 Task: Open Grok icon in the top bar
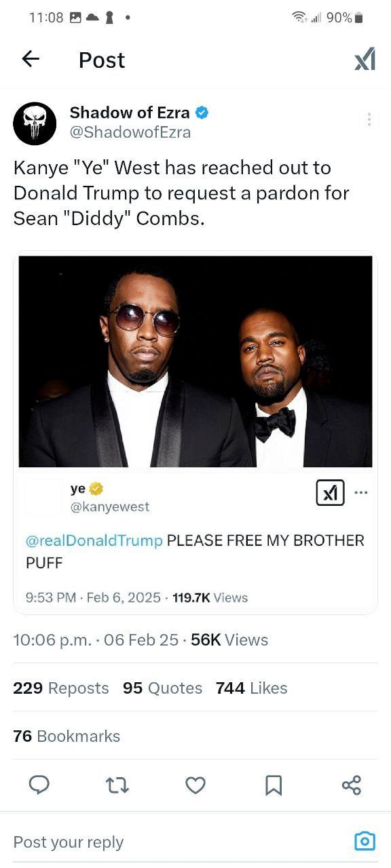click(x=365, y=60)
